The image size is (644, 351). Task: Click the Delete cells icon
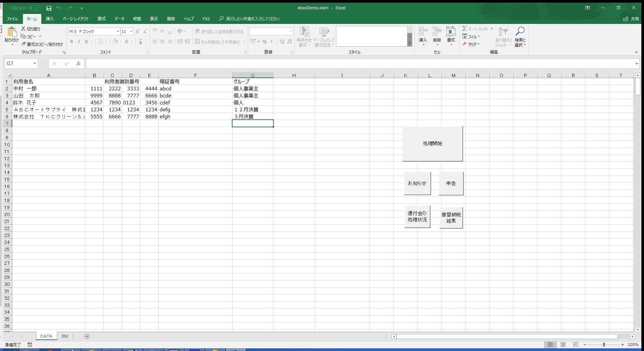click(437, 32)
